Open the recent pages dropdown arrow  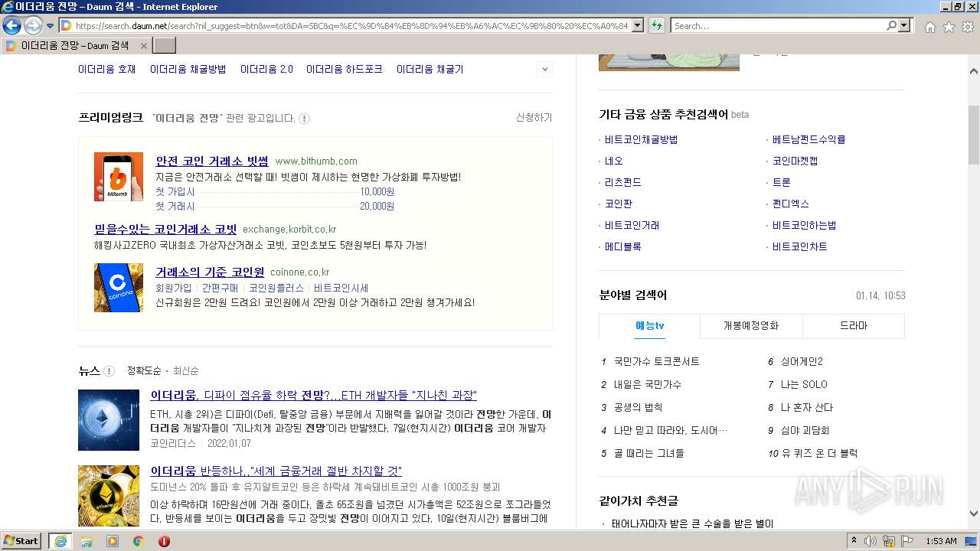click(x=50, y=26)
